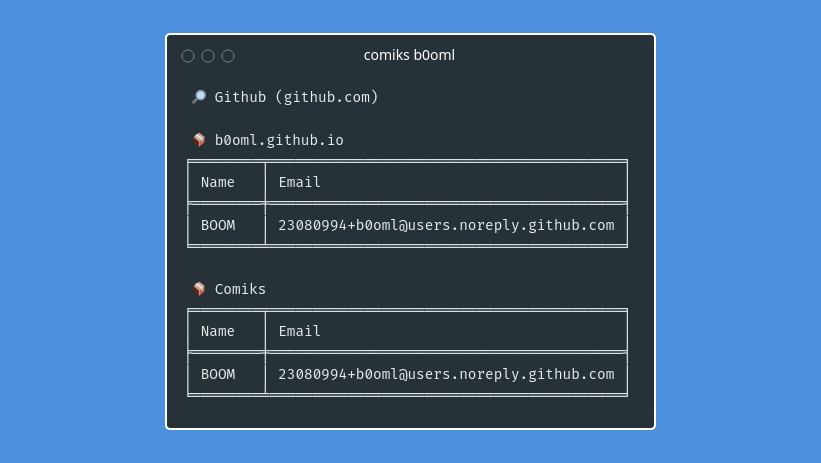Open the b0oml.github.io repository name
This screenshot has height=463, width=821.
(x=279, y=140)
